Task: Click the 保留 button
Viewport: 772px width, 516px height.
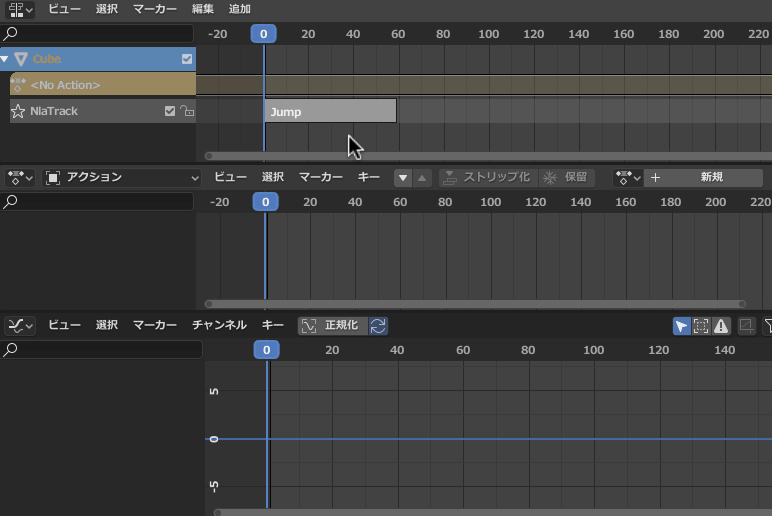Action: tap(567, 178)
